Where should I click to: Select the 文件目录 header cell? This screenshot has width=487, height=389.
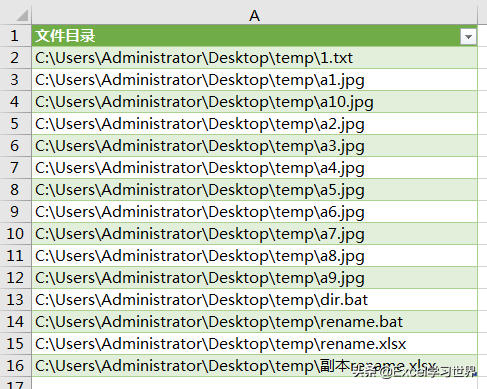pos(254,36)
